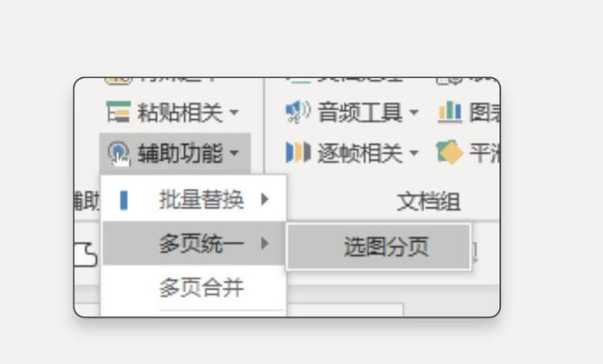The image size is (603, 364).
Task: Click the 辅助功能 hand-pointer icon
Action: tap(118, 154)
